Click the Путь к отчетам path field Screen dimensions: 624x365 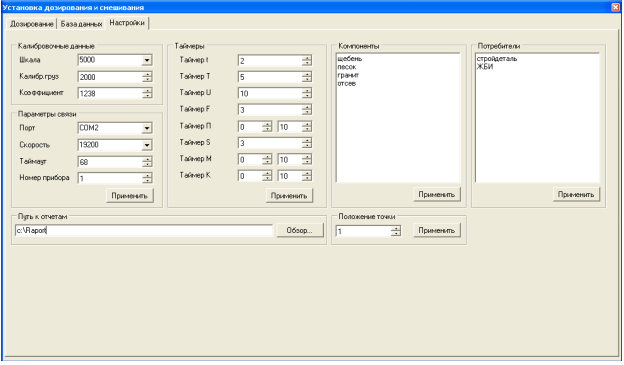(144, 230)
